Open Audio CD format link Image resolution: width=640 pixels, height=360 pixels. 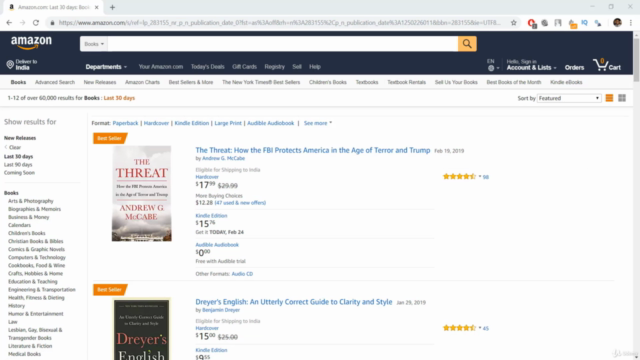[x=242, y=274]
